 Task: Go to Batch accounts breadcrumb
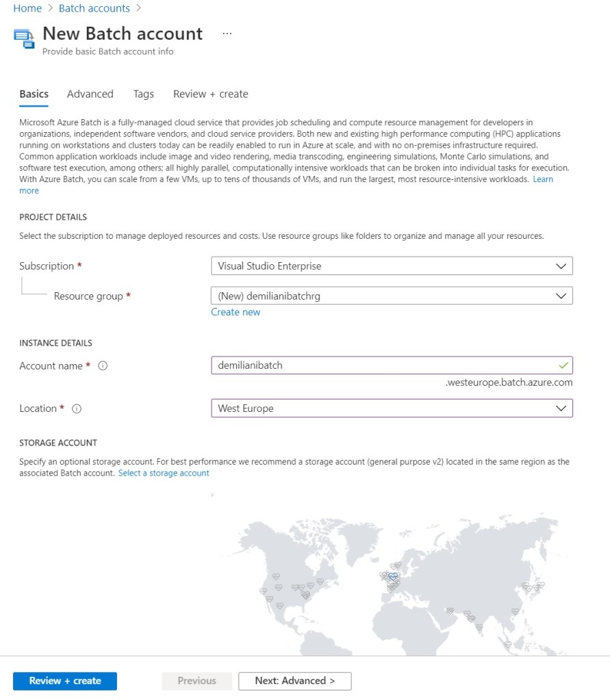coord(94,8)
